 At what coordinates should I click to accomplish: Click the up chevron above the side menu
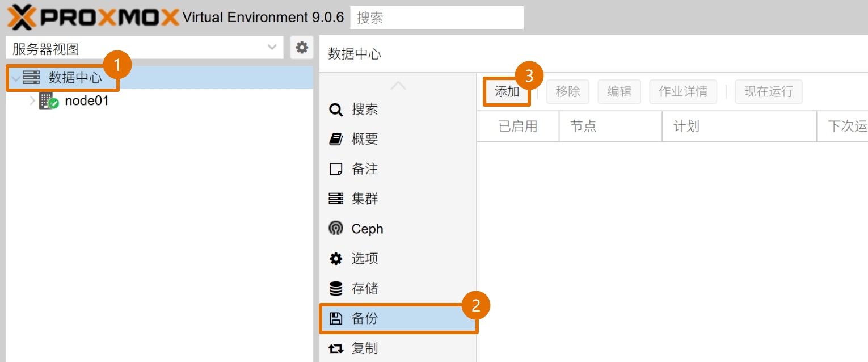point(398,86)
